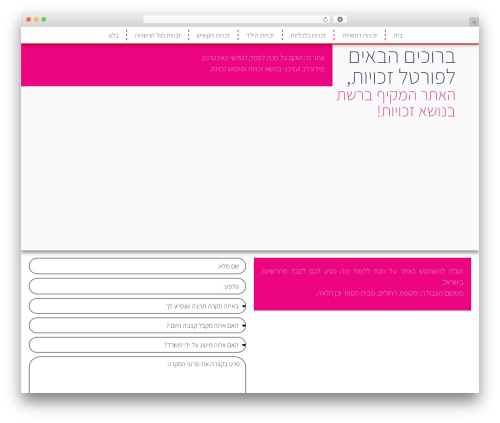Open the זכויות כלכליות menu item
The height and width of the screenshot is (423, 500).
[x=308, y=35]
